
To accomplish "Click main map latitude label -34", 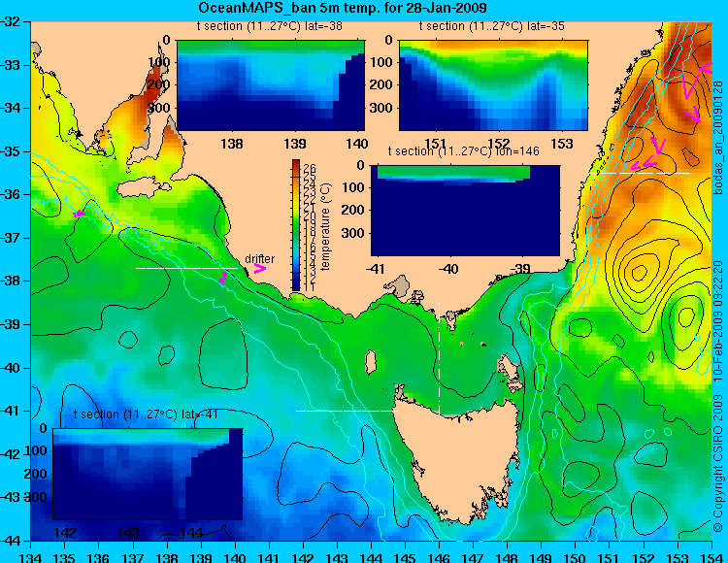I will pyautogui.click(x=12, y=108).
